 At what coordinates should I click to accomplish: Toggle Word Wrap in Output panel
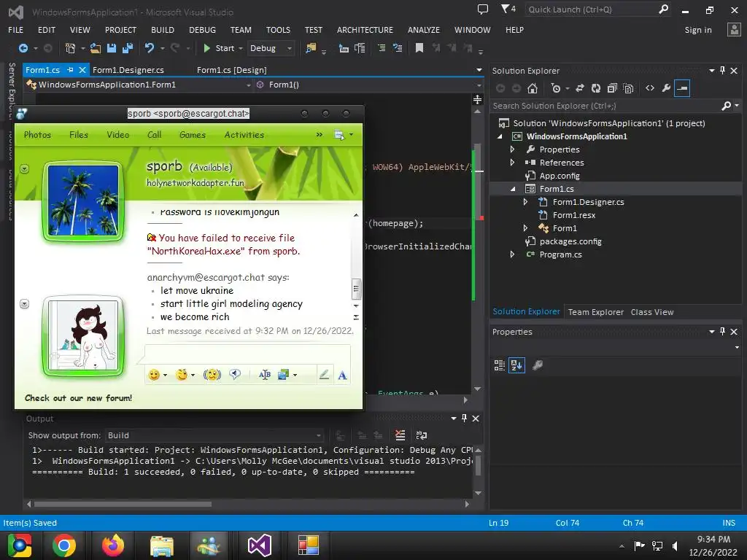point(422,435)
